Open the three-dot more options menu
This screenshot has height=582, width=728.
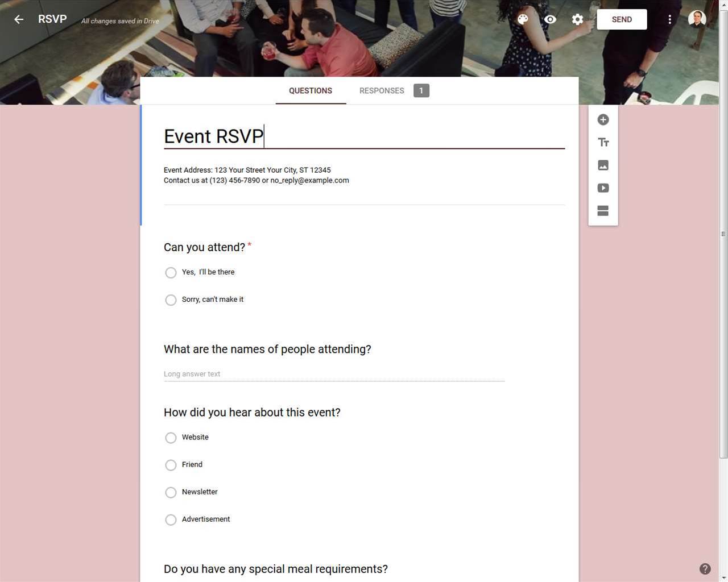click(669, 19)
